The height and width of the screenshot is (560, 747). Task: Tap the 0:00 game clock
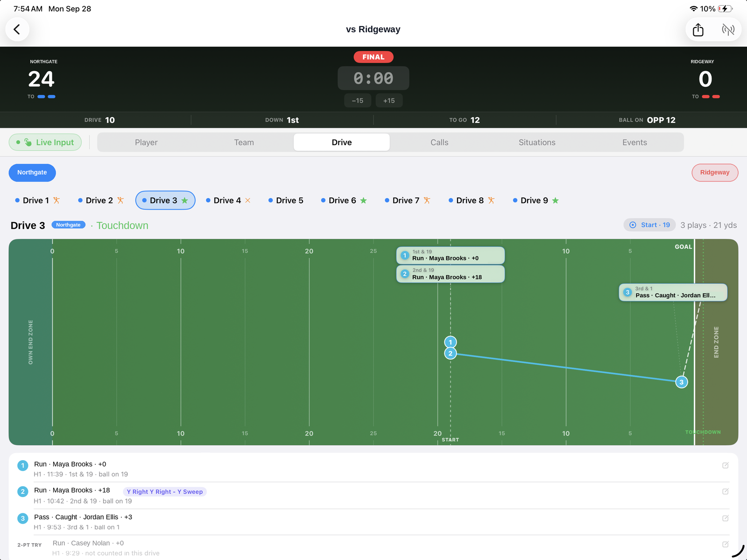coord(373,78)
